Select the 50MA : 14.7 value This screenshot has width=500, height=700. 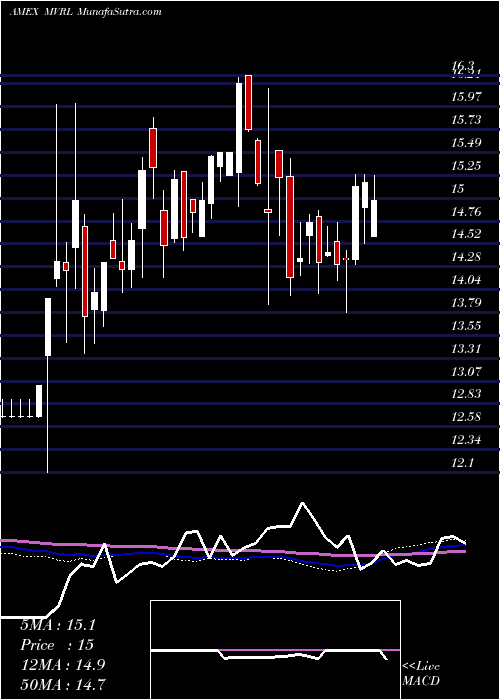pos(64,685)
